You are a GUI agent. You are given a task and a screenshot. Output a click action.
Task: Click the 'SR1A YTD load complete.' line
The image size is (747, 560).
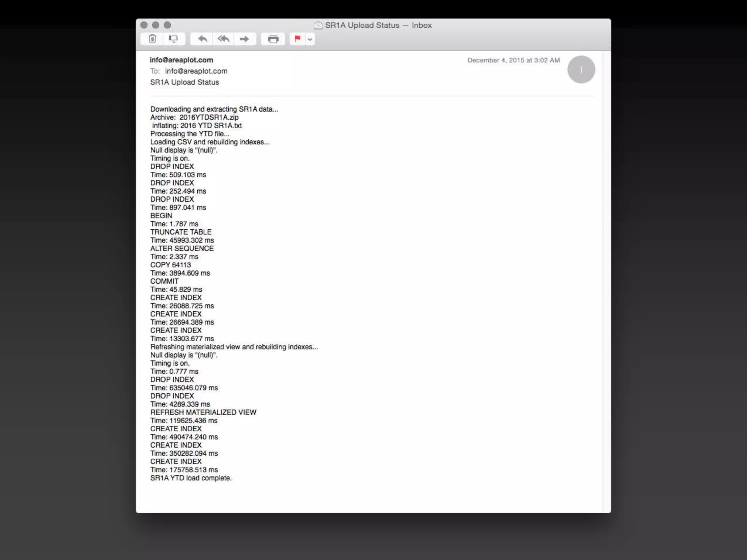click(191, 478)
